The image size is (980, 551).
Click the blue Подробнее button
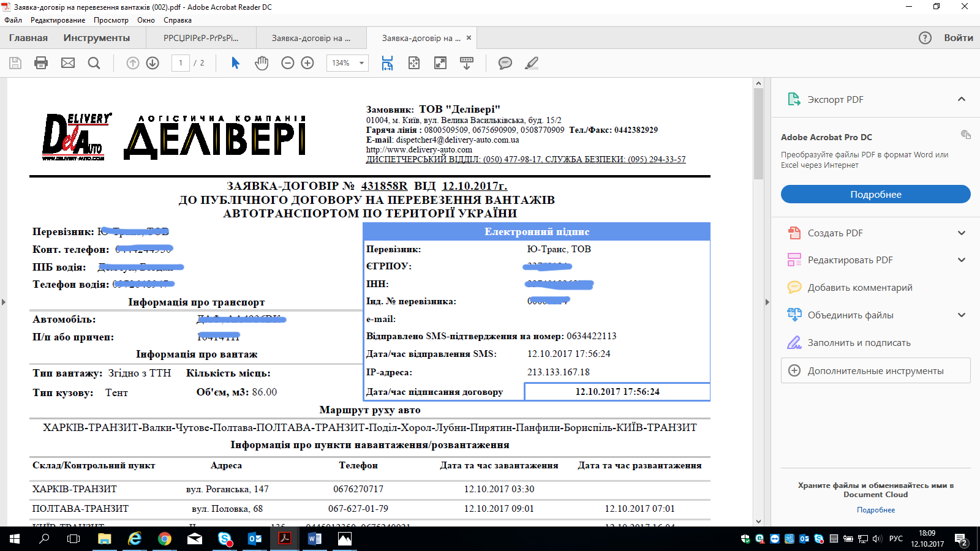tap(876, 194)
